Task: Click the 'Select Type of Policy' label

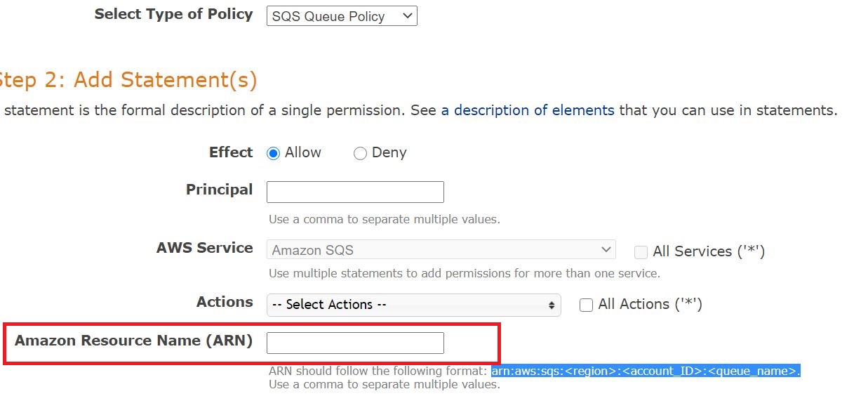Action: tap(173, 14)
